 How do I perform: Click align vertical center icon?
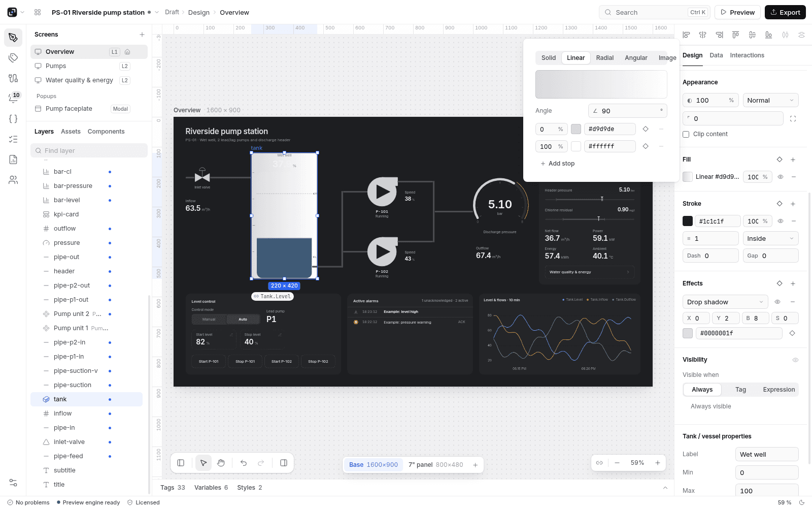tap(752, 35)
